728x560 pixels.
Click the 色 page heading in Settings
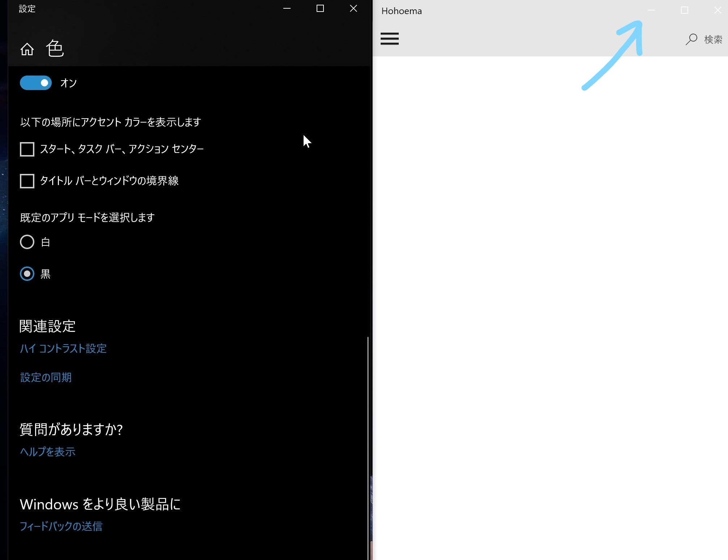tap(55, 48)
